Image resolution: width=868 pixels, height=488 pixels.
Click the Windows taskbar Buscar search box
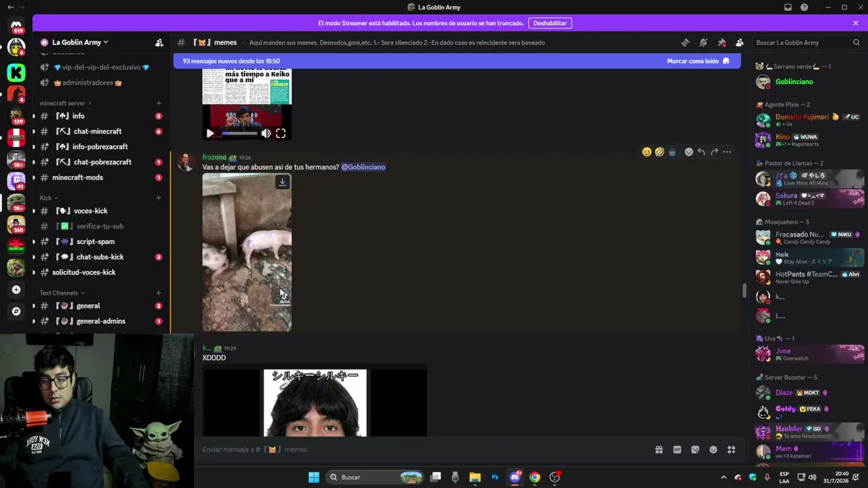375,477
